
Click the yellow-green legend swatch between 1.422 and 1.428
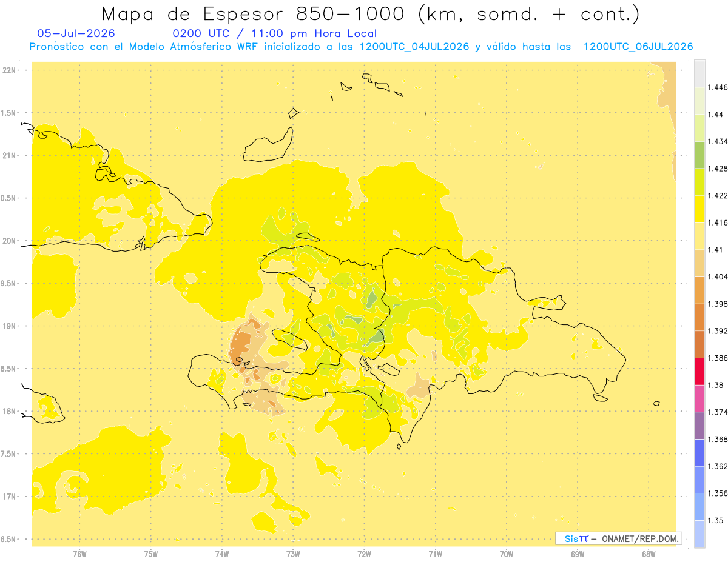699,182
